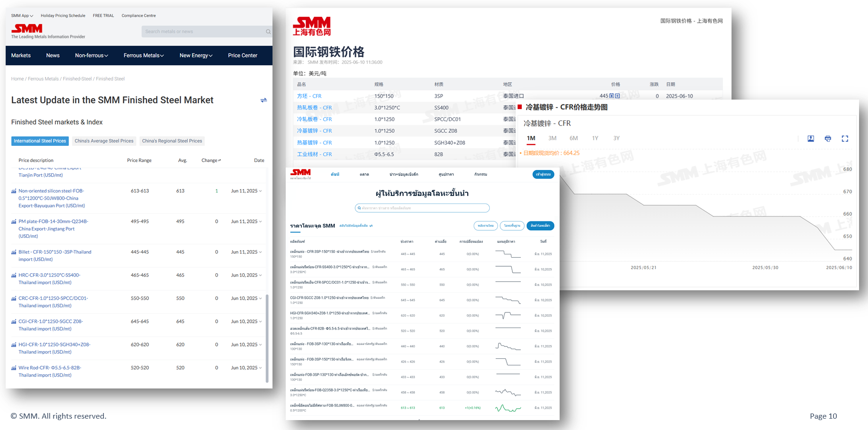
Task: Switch the chart range to 3M
Action: (553, 138)
